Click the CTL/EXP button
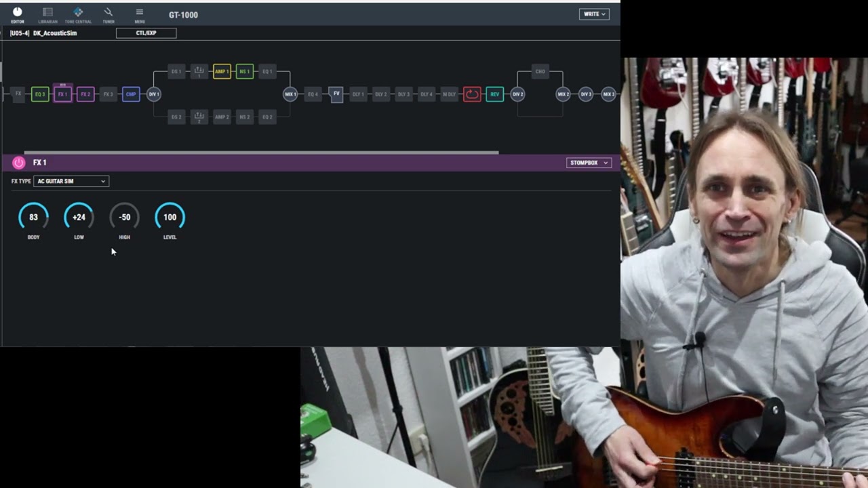The image size is (868, 488). pos(146,33)
